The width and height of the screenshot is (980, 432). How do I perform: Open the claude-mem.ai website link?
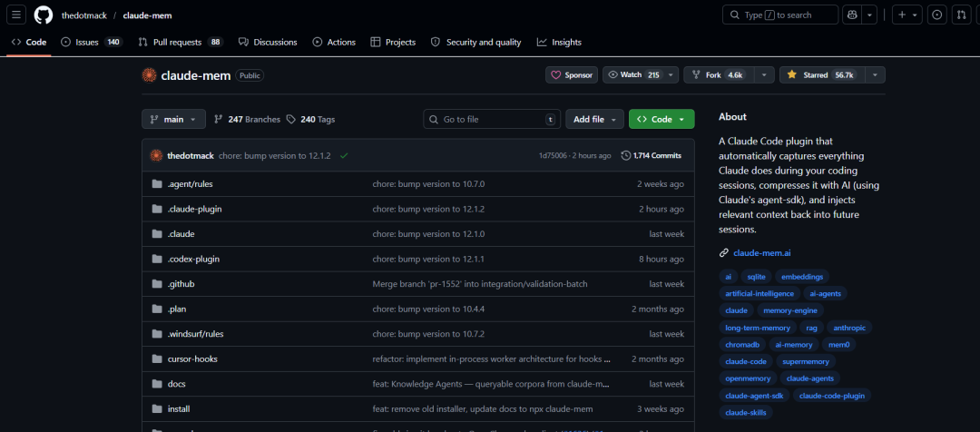click(x=761, y=253)
